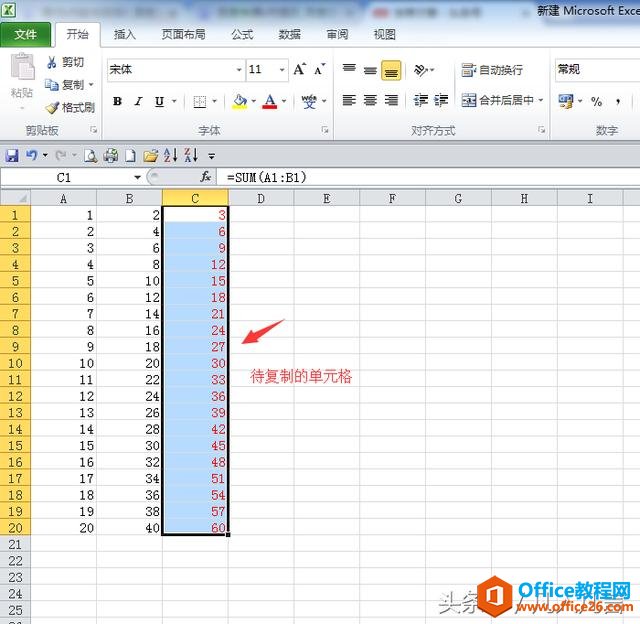This screenshot has height=624, width=640.
Task: Decrease indent icon
Action: (420, 100)
